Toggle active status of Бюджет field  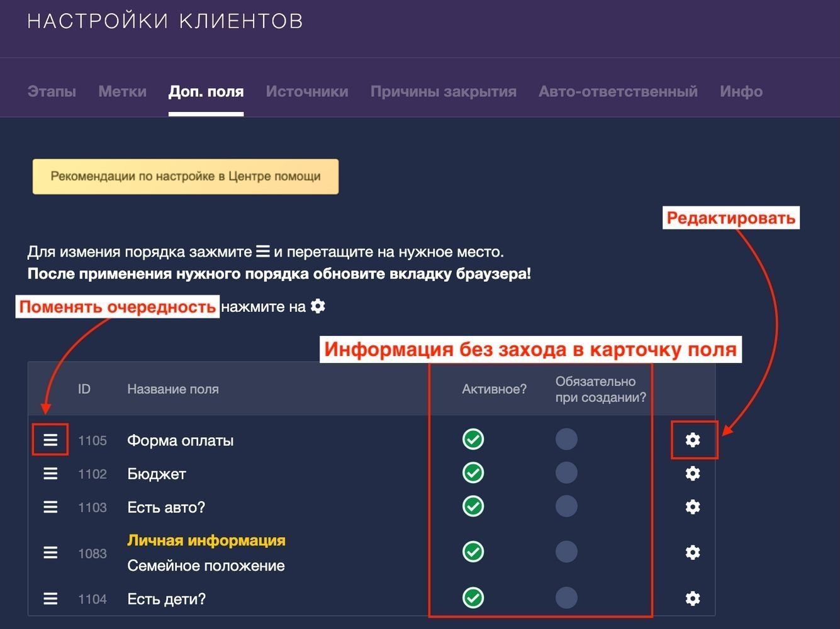pyautogui.click(x=473, y=472)
